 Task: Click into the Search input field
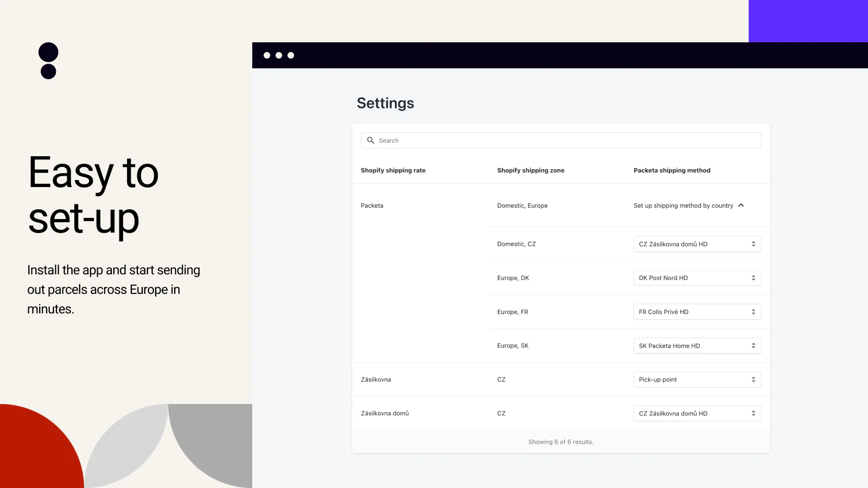pyautogui.click(x=564, y=140)
